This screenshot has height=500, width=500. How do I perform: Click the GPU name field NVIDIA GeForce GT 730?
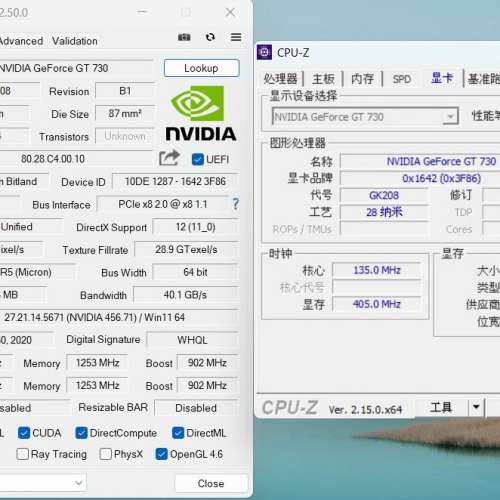76,68
